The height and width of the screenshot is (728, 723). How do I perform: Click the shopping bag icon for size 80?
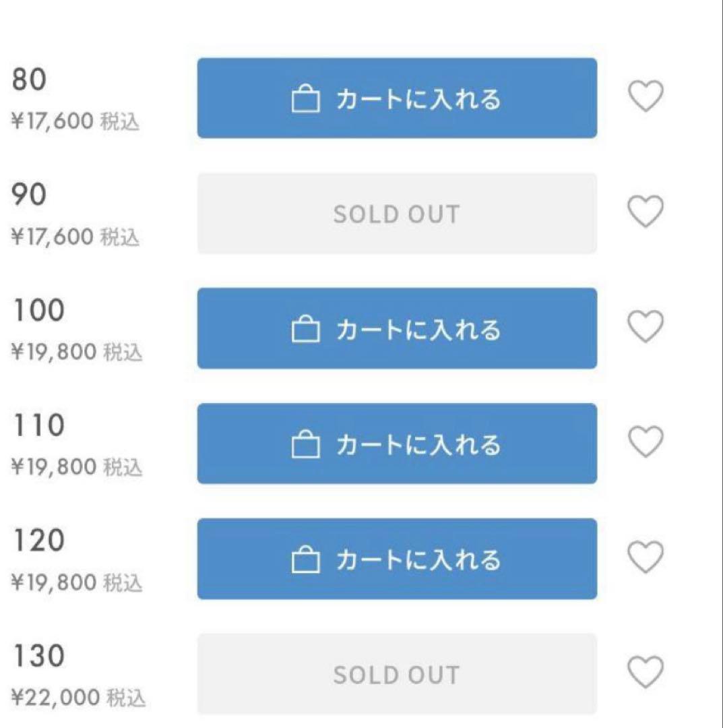(305, 100)
